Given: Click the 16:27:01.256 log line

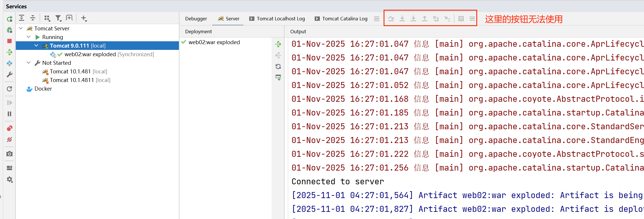Looking at the screenshot, I should pyautogui.click(x=468, y=168).
